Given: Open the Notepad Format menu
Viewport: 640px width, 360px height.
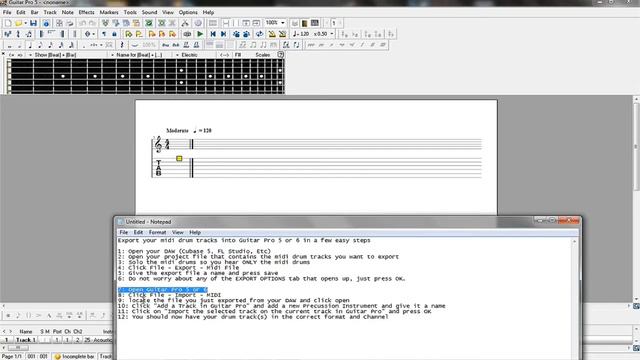Looking at the screenshot, I should (x=157, y=232).
